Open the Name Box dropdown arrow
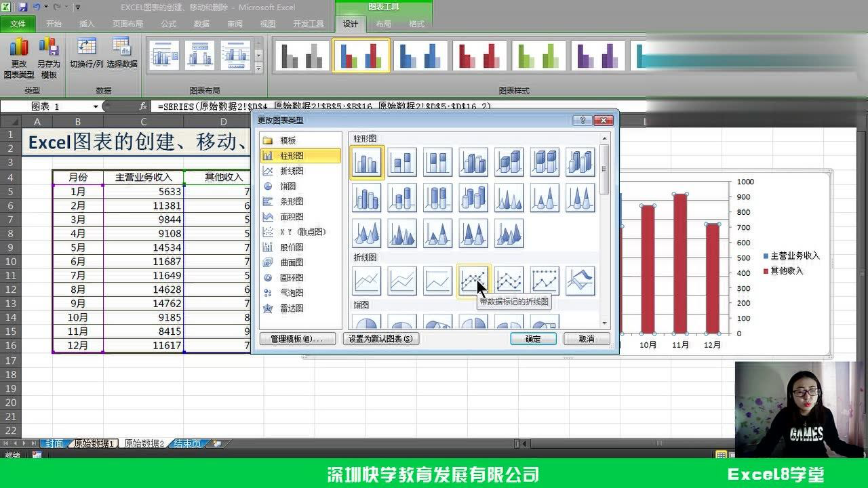Viewport: 868px width, 488px height. [96, 106]
